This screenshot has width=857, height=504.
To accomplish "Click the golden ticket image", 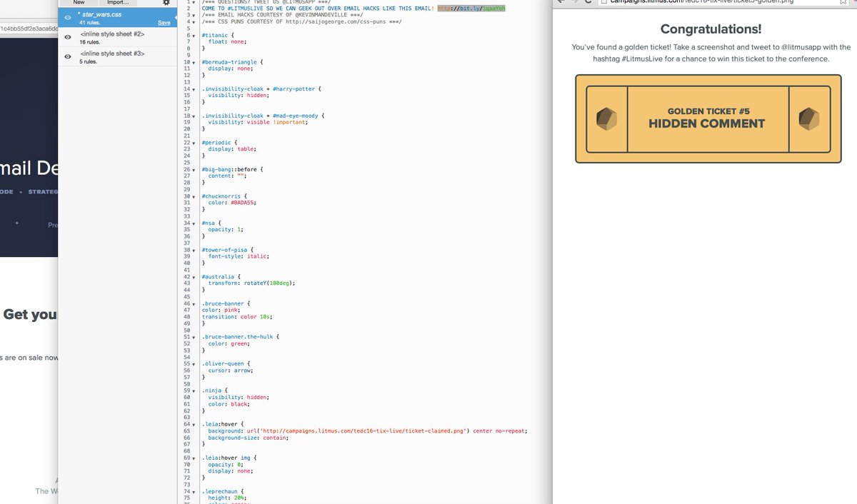I will pos(708,119).
